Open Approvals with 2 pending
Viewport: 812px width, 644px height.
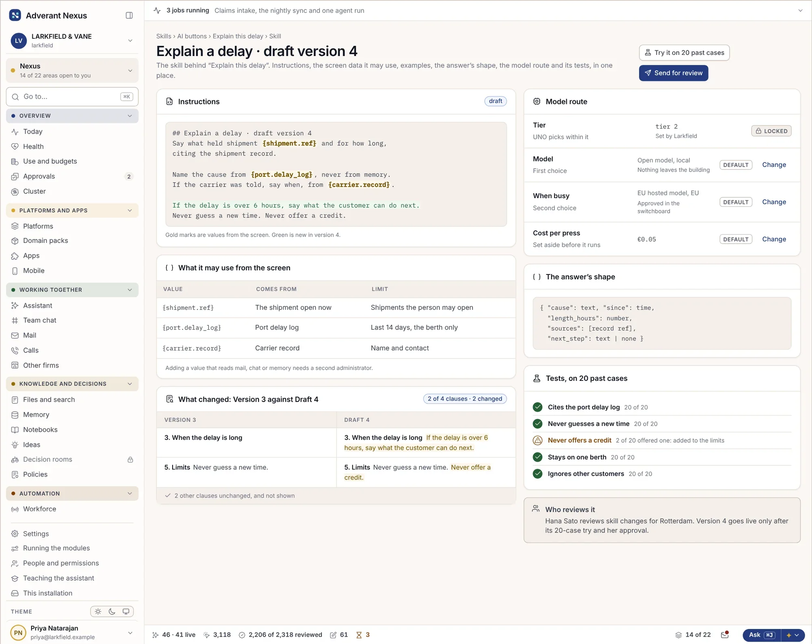(x=72, y=176)
